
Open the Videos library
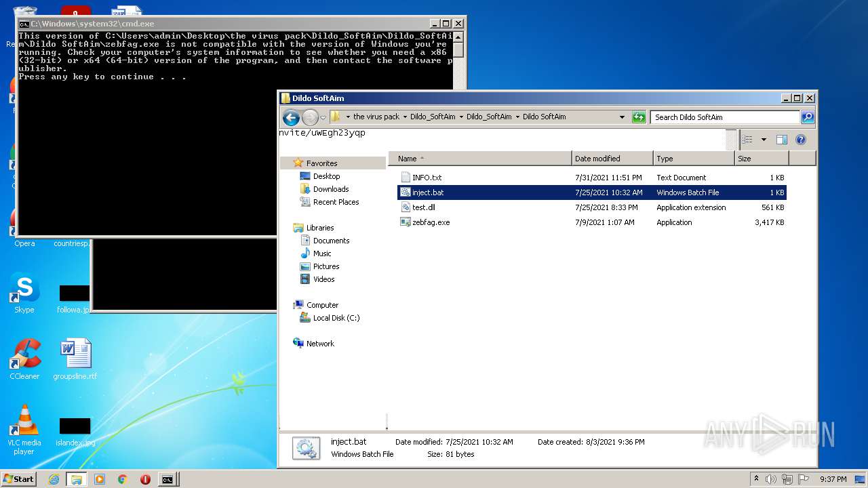coord(323,279)
